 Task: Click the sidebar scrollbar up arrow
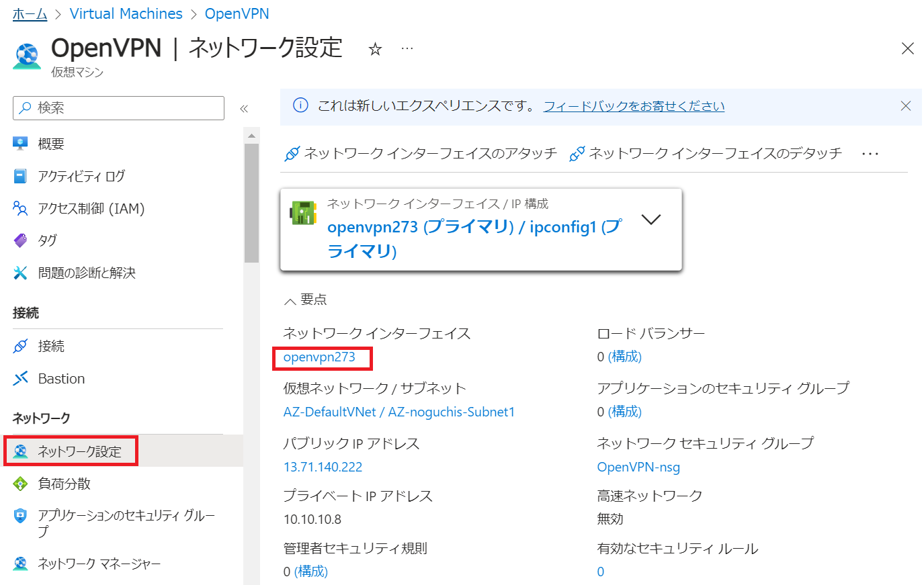pos(252,136)
